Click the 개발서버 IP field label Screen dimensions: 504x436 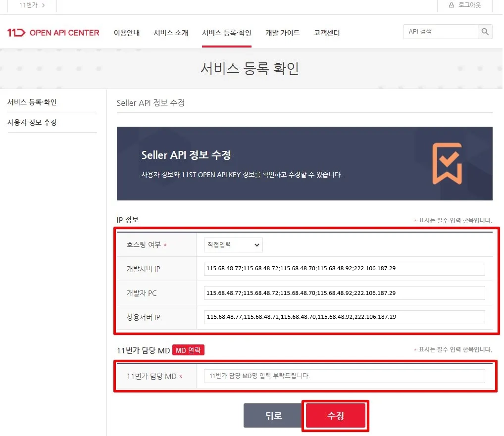(x=144, y=269)
